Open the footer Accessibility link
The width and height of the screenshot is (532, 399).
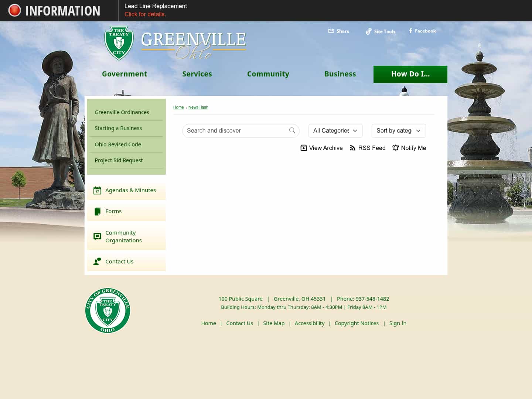point(310,323)
